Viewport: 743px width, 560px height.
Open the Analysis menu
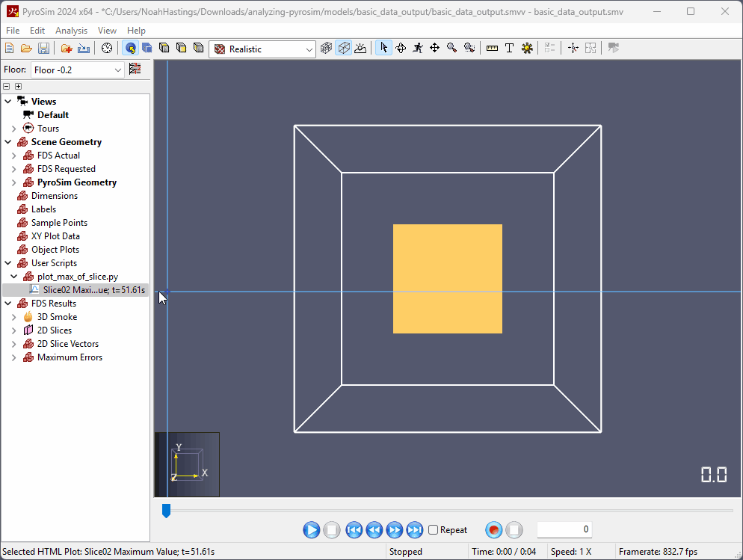tap(72, 31)
